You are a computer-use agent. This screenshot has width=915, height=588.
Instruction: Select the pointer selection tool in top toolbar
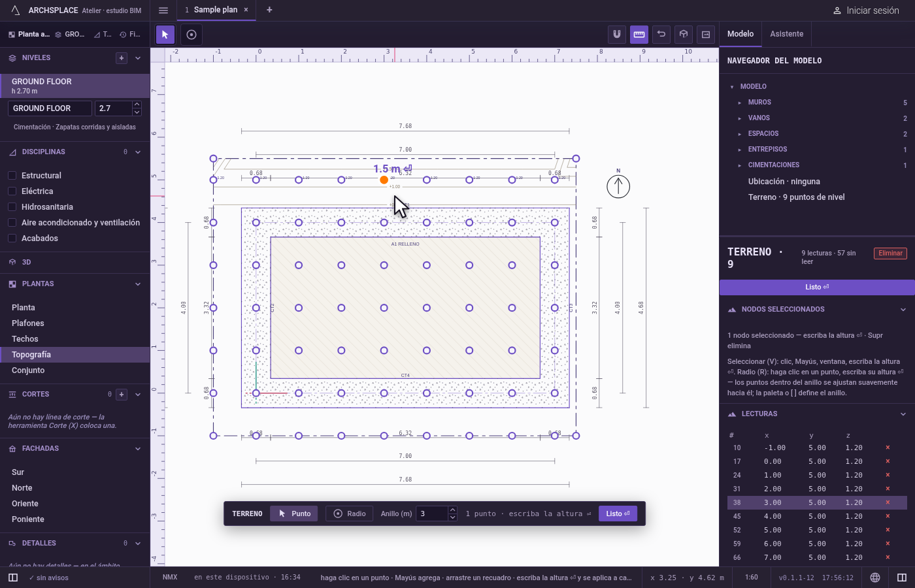coord(165,35)
